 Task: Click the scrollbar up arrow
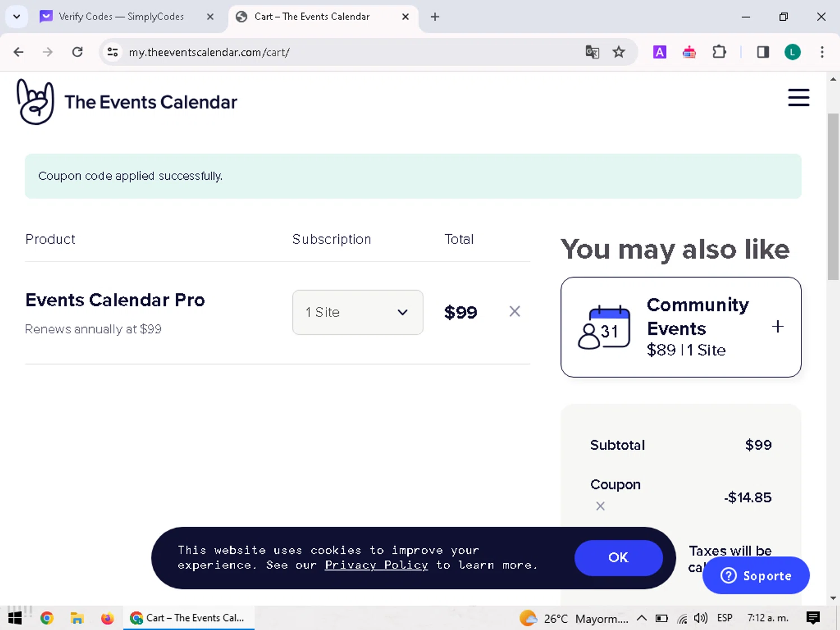[833, 79]
